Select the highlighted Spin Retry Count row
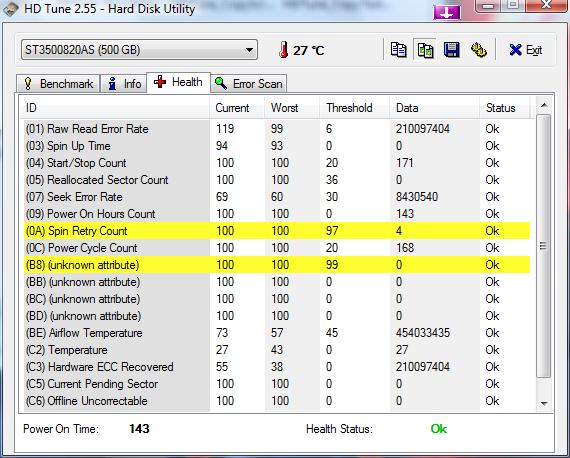 click(x=277, y=231)
